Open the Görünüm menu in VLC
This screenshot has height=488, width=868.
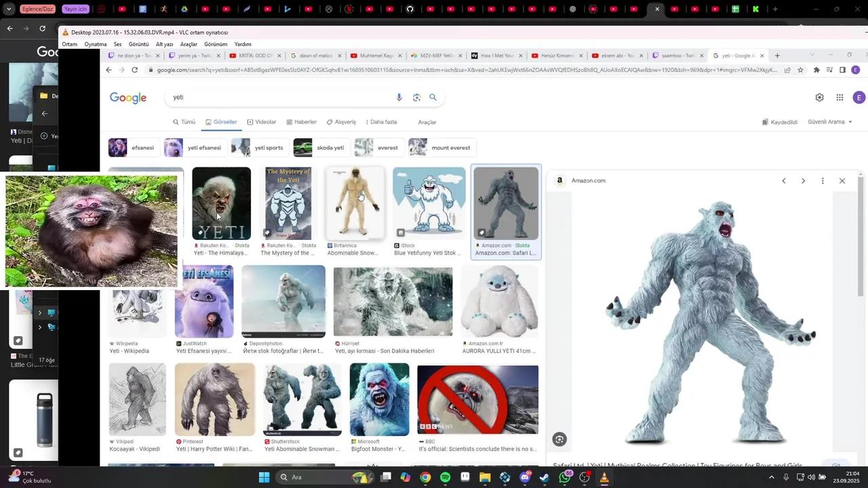pyautogui.click(x=216, y=44)
